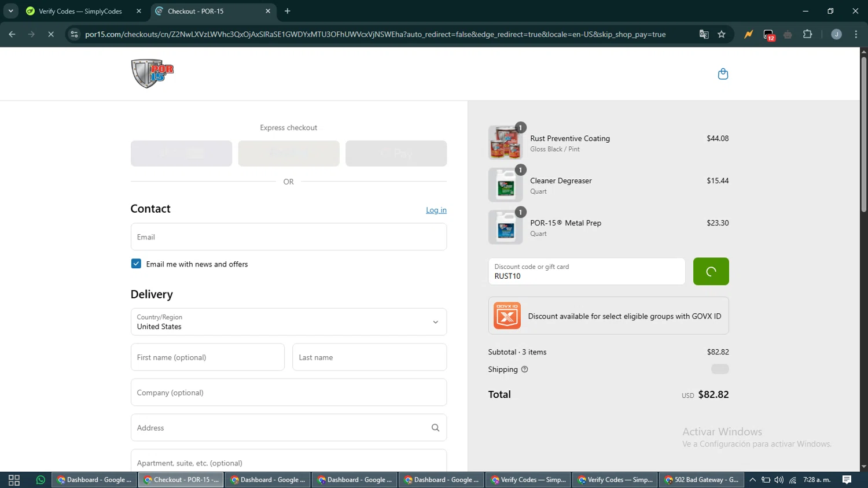
Task: Bookmark this page with star icon
Action: (x=722, y=35)
